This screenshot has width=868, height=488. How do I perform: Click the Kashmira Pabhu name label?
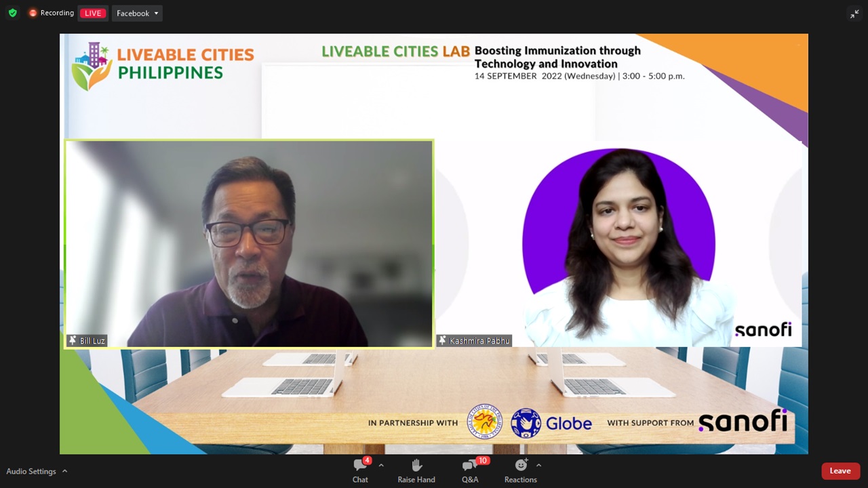click(479, 341)
